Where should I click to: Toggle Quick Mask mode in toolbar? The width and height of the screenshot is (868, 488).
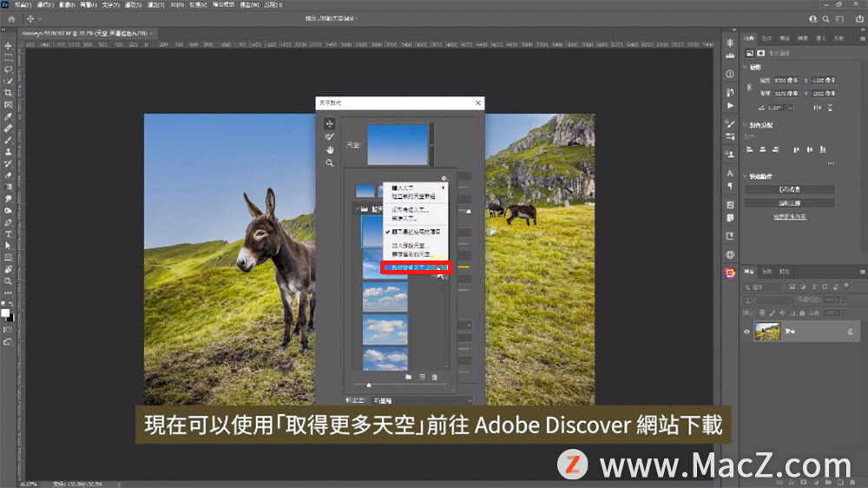[8, 330]
